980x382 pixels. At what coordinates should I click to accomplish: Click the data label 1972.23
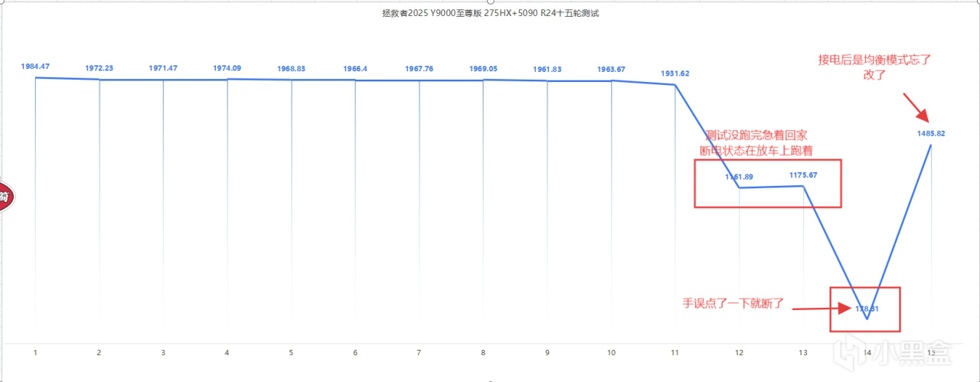pyautogui.click(x=100, y=69)
